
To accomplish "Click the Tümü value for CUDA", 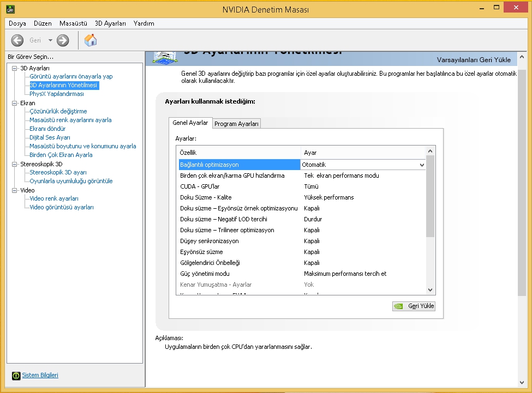I will [311, 186].
